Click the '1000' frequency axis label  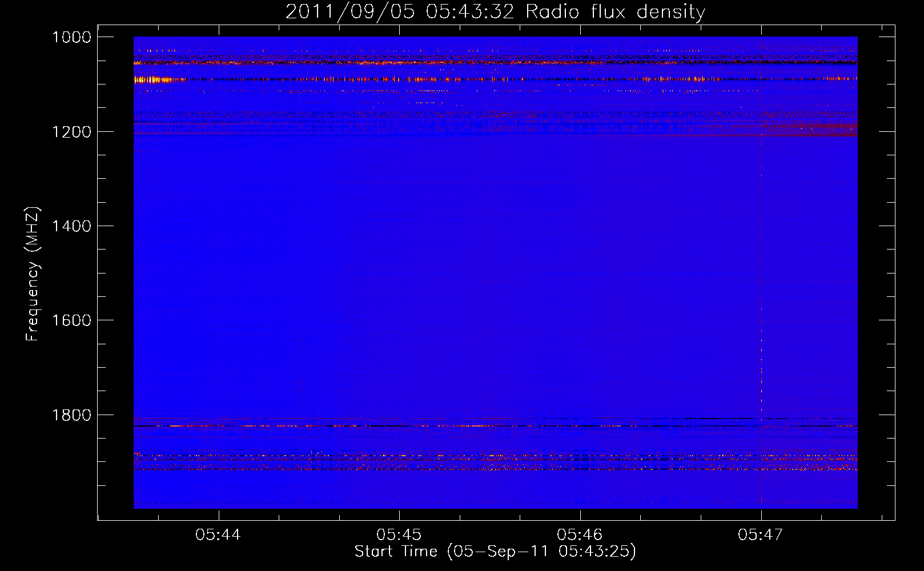tap(72, 37)
